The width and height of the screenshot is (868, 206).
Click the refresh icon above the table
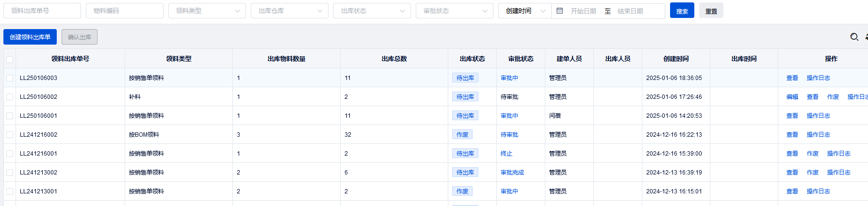[x=866, y=37]
